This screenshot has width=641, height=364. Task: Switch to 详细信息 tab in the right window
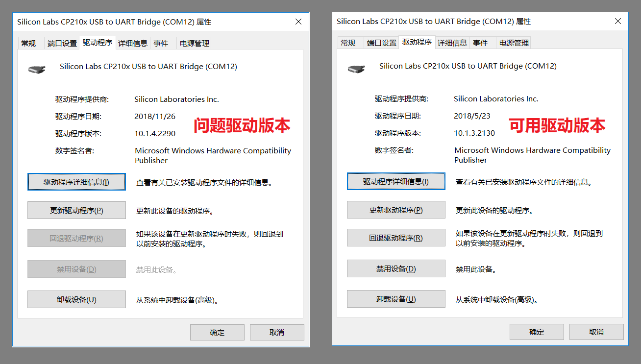click(x=452, y=43)
